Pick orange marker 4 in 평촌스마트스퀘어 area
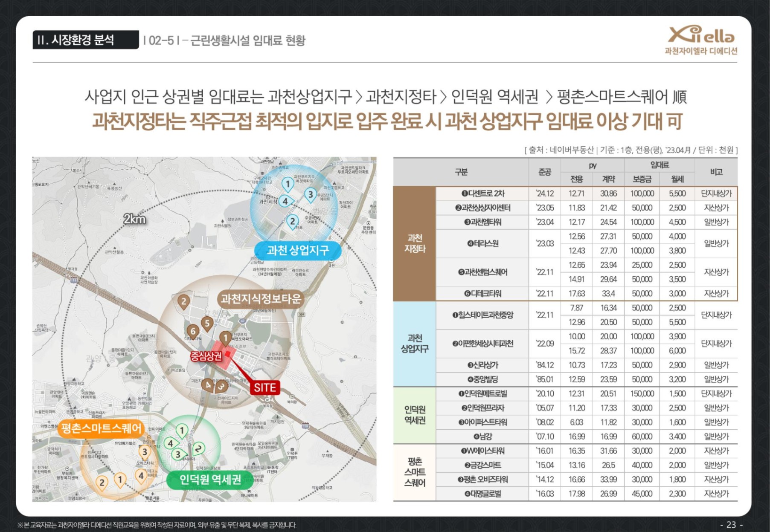Image resolution: width=770 pixels, height=532 pixels. 141,476
